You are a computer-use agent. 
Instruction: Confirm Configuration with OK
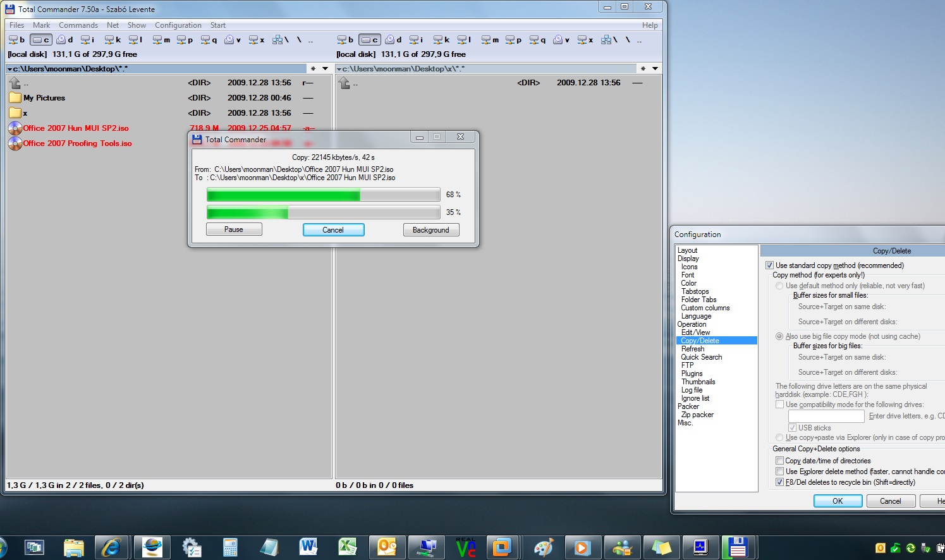(x=838, y=501)
